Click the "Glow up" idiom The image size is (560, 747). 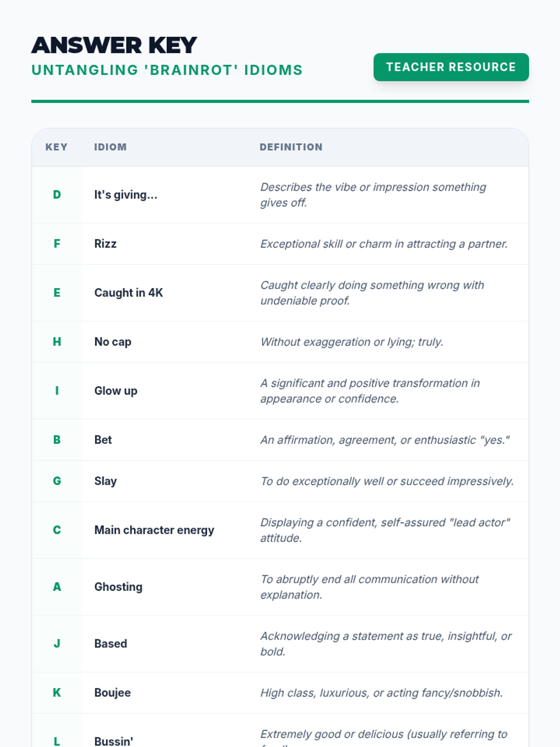tap(116, 391)
